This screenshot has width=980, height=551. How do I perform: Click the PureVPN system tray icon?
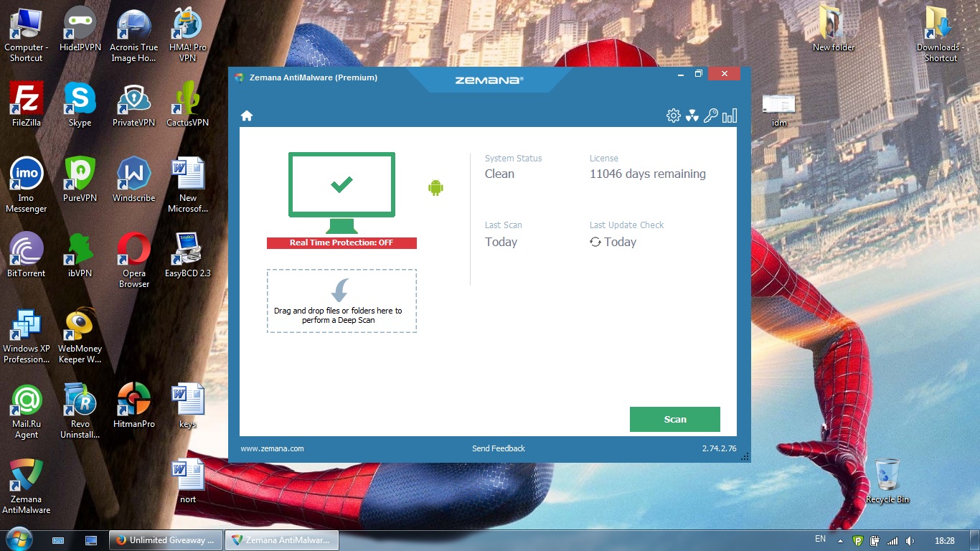(x=857, y=540)
